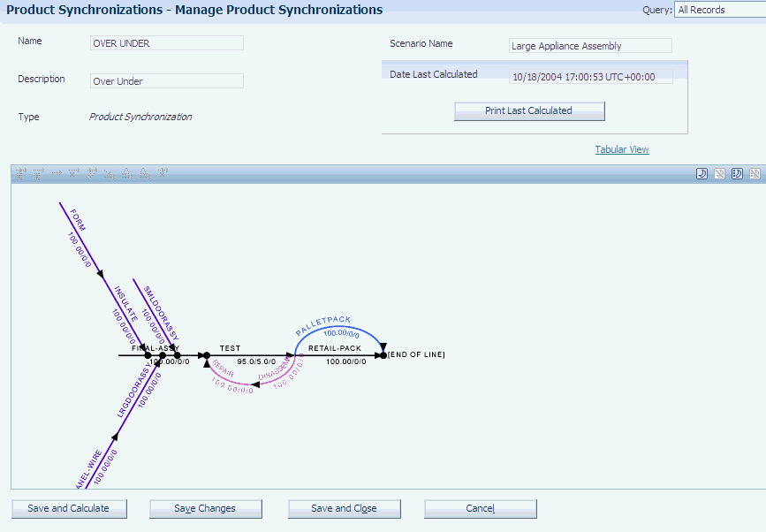Image resolution: width=766 pixels, height=532 pixels.
Task: Open the Query combo box showing All Records
Action: tap(720, 10)
